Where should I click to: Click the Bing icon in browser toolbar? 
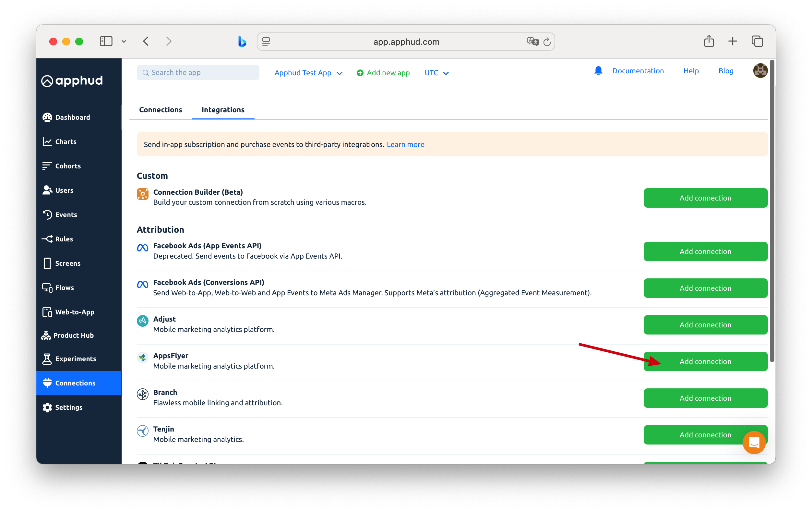coord(242,42)
